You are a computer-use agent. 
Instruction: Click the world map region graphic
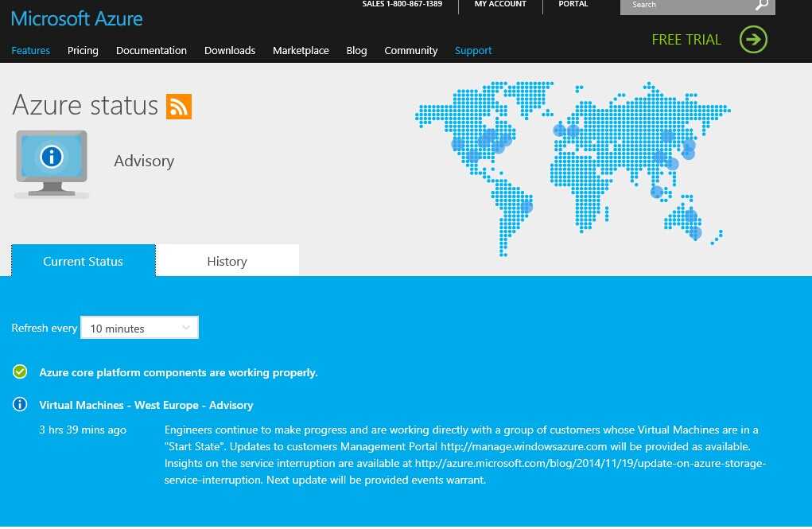pyautogui.click(x=573, y=169)
